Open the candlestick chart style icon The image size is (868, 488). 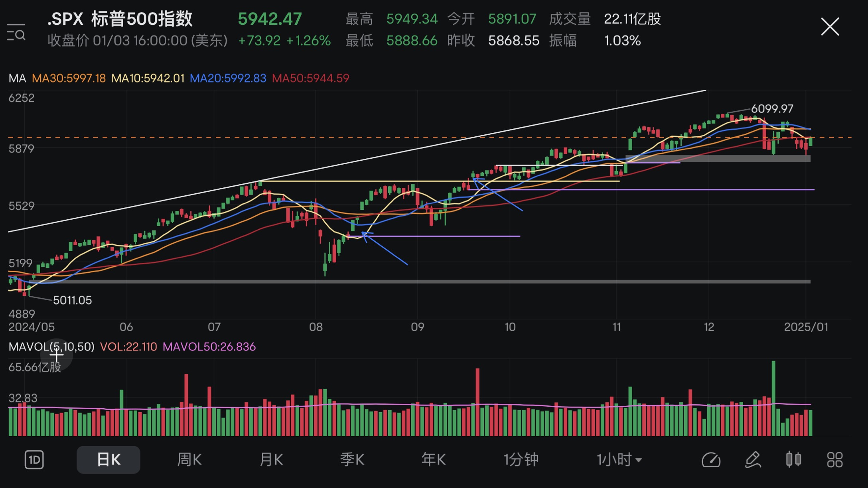pos(794,459)
